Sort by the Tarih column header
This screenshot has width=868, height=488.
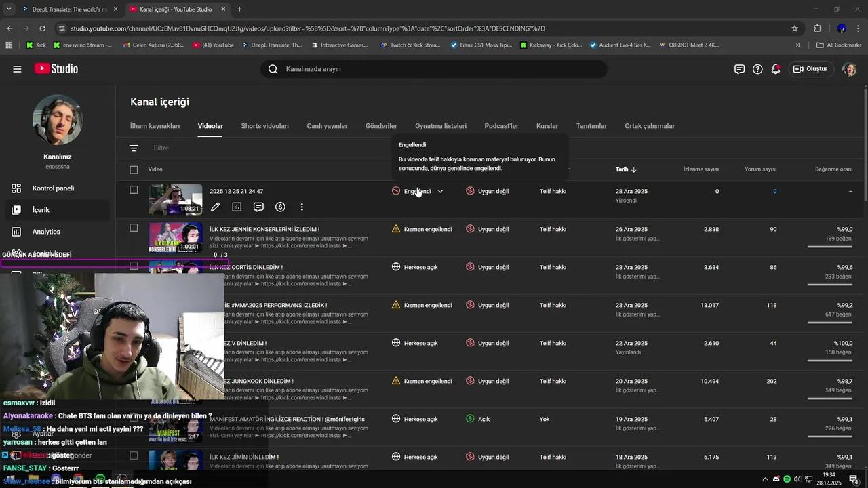click(626, 169)
